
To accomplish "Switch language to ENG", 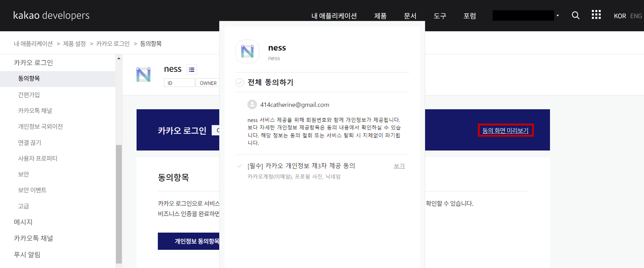I will pos(636,16).
